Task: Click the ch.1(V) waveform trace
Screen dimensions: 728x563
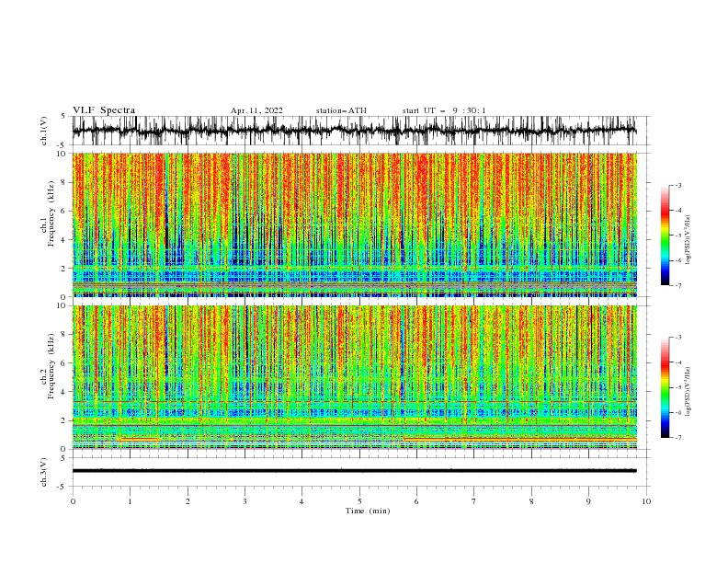Action: point(354,131)
